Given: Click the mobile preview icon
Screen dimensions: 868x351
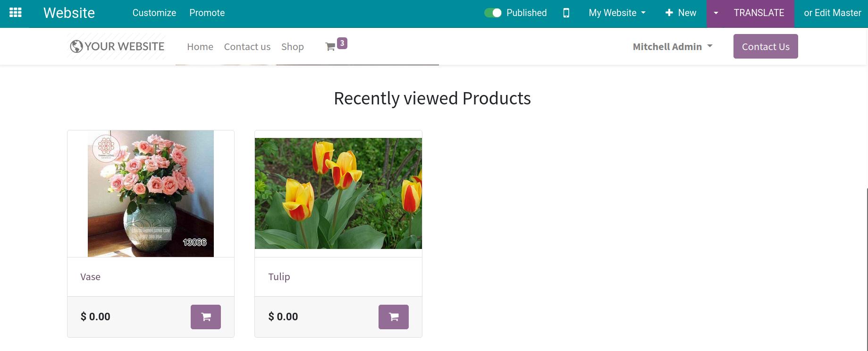Looking at the screenshot, I should pos(566,13).
